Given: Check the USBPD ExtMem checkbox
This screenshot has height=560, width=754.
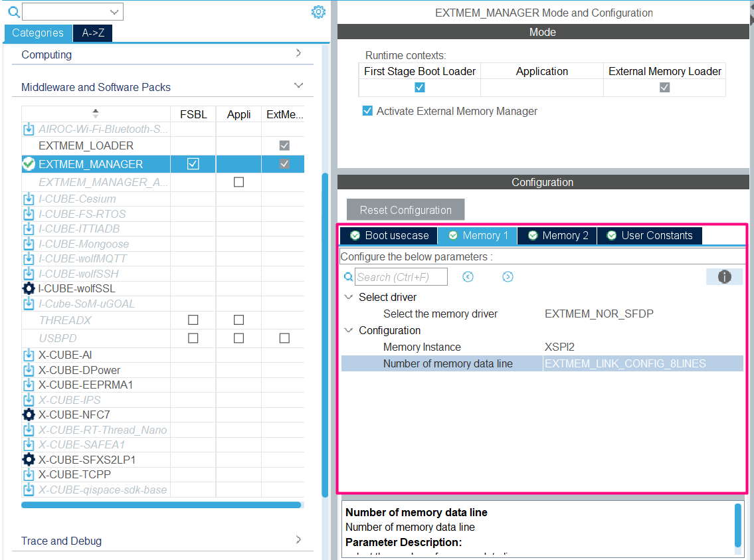Looking at the screenshot, I should (284, 338).
